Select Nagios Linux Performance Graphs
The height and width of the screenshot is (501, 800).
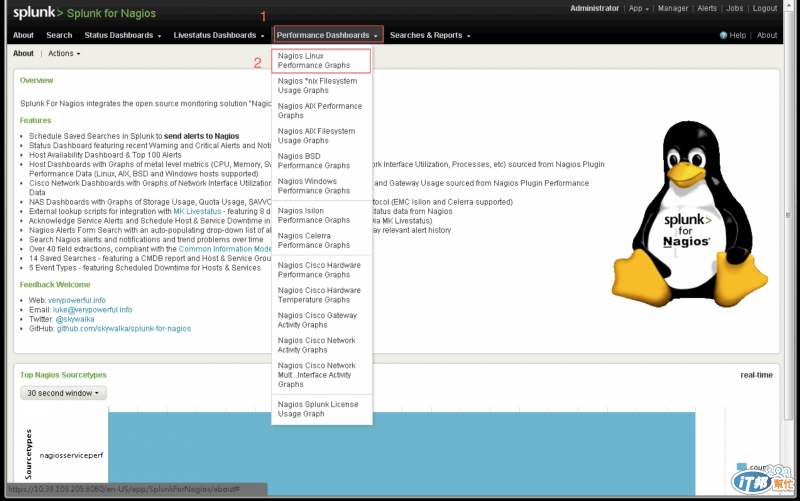pyautogui.click(x=321, y=61)
